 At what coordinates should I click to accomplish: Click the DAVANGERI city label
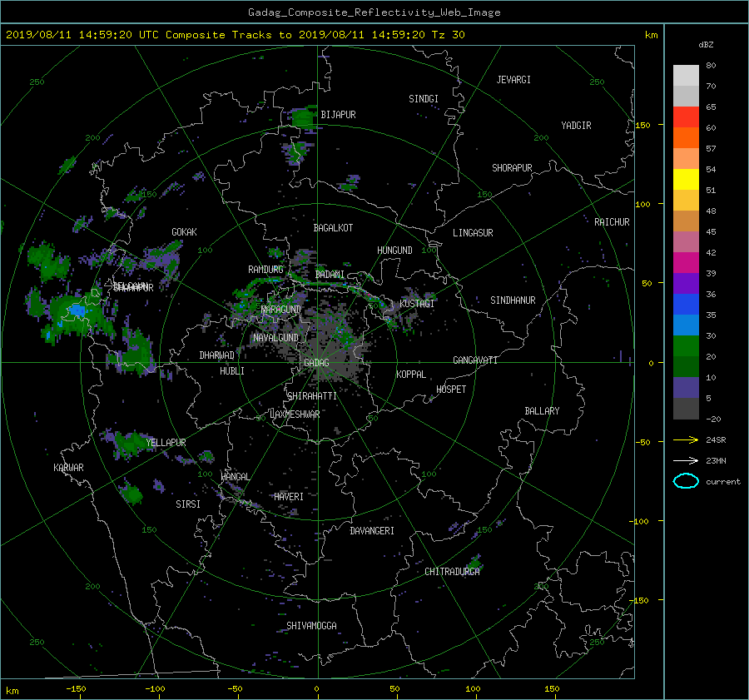click(x=372, y=531)
